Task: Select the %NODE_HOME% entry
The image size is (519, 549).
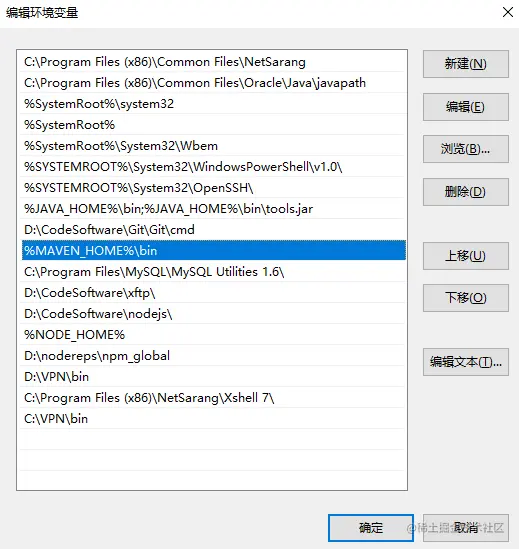Action: [213, 335]
